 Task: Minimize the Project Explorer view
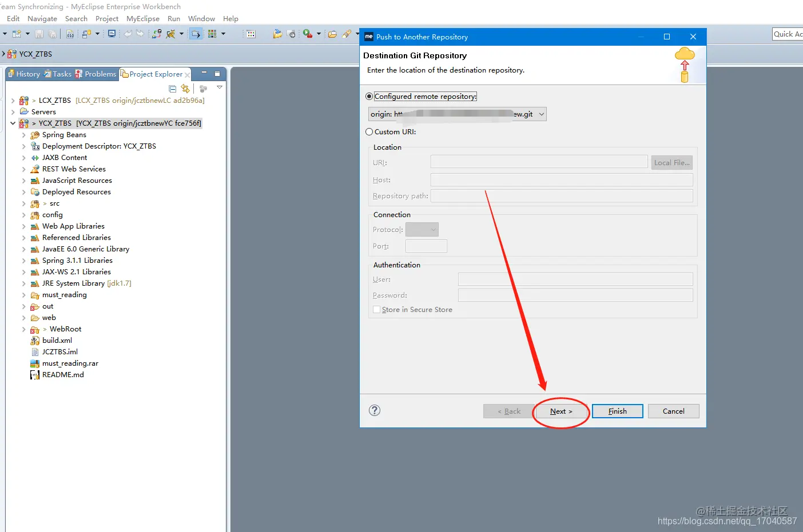point(204,73)
